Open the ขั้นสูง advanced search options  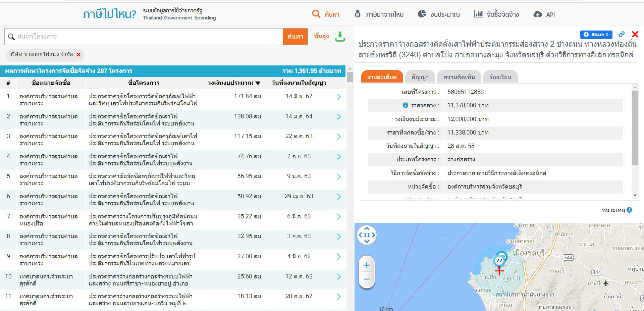click(x=321, y=36)
